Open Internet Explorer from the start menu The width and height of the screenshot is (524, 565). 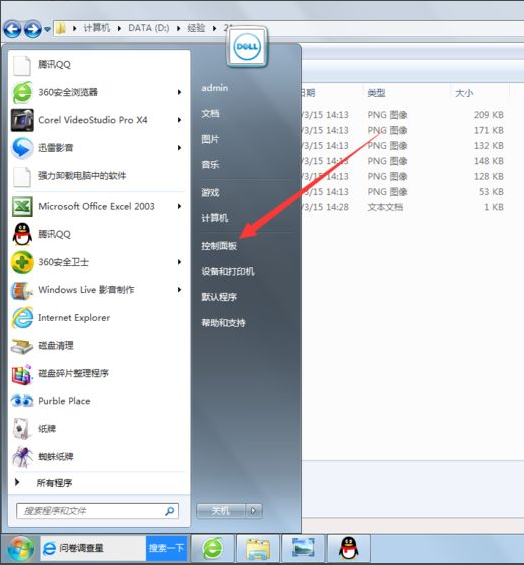(97, 317)
